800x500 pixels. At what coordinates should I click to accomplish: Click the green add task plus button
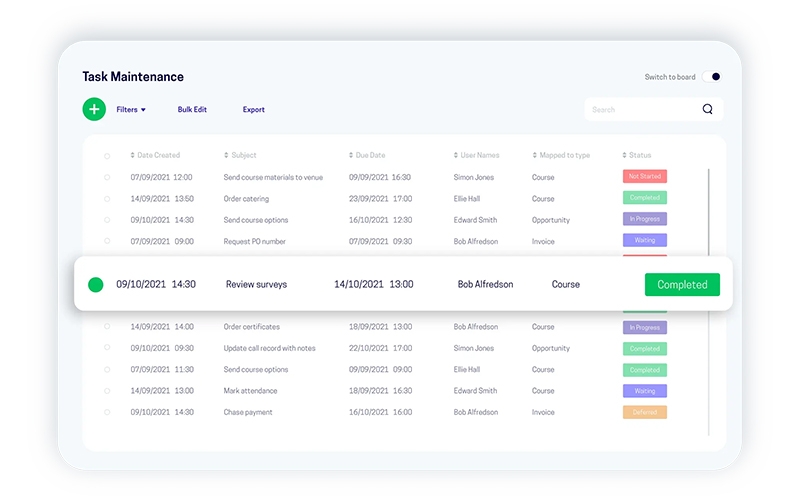(94, 109)
